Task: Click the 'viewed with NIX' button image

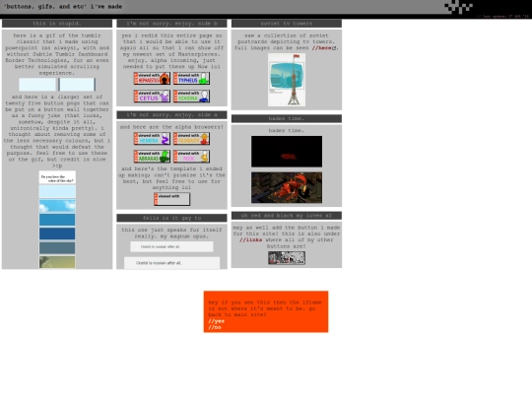Action: coord(191,157)
